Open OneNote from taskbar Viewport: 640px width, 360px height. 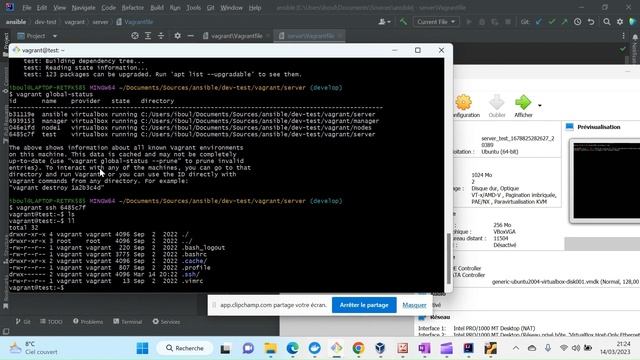424,348
